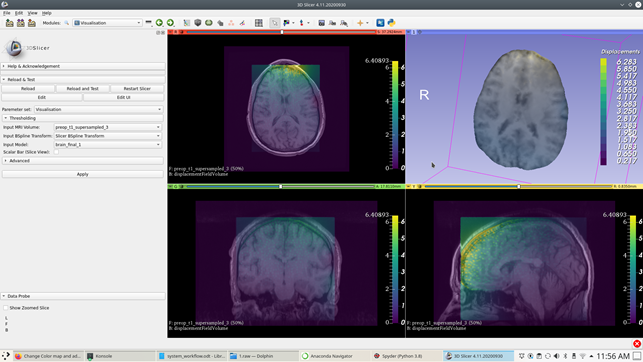Check the Show Zoomed Slice box
Viewport: 643px width, 362px height.
tap(6, 308)
